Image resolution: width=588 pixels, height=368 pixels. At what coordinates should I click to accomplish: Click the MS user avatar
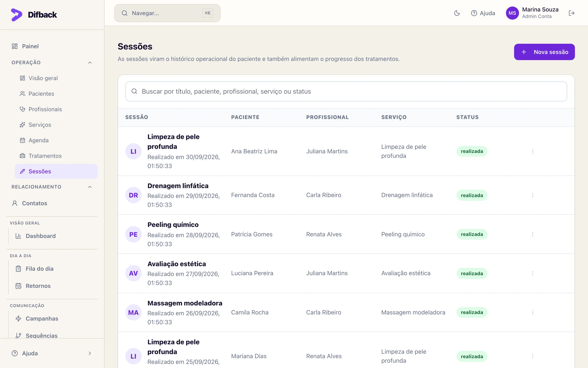[512, 13]
